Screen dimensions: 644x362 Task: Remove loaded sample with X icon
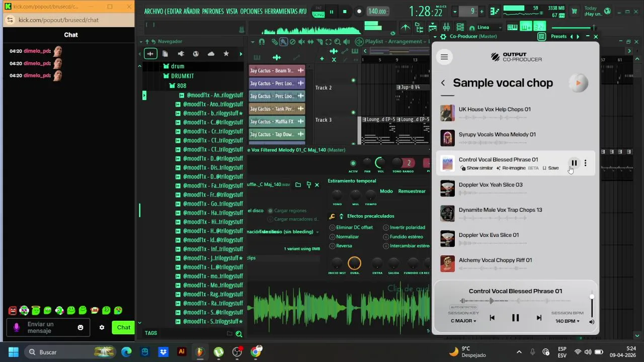click(x=316, y=185)
